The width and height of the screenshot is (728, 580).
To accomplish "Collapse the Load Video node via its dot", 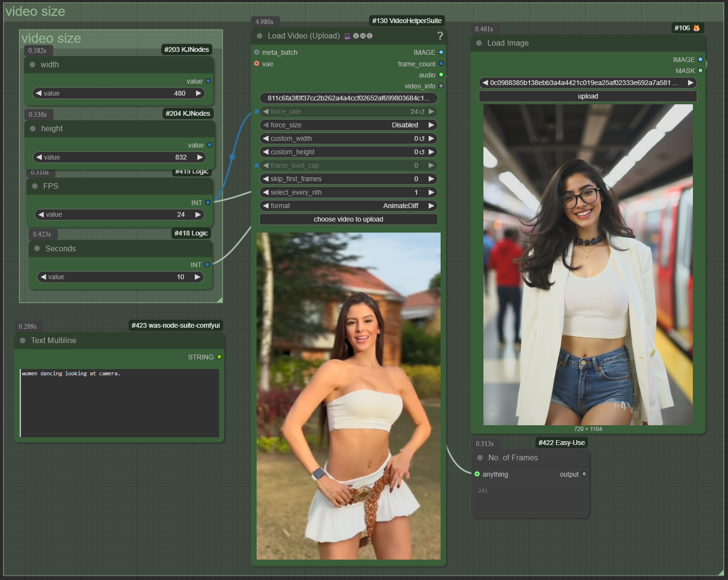I will pyautogui.click(x=259, y=36).
